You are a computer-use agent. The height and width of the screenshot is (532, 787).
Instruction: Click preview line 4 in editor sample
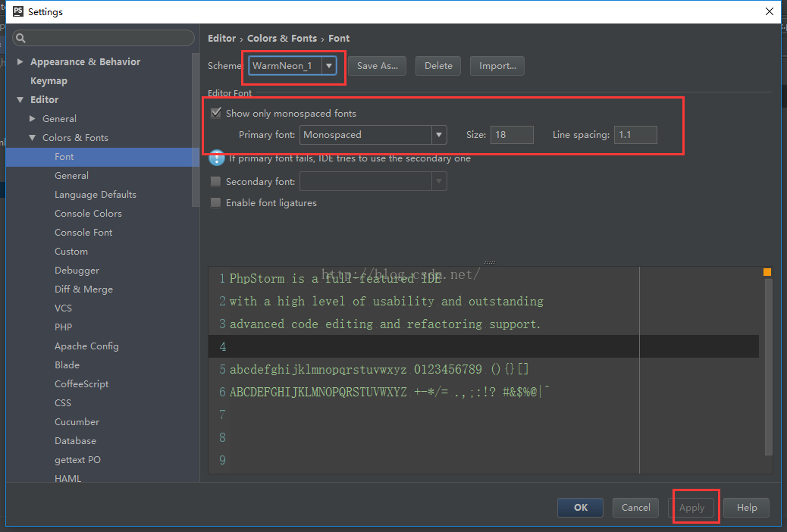[x=483, y=346]
